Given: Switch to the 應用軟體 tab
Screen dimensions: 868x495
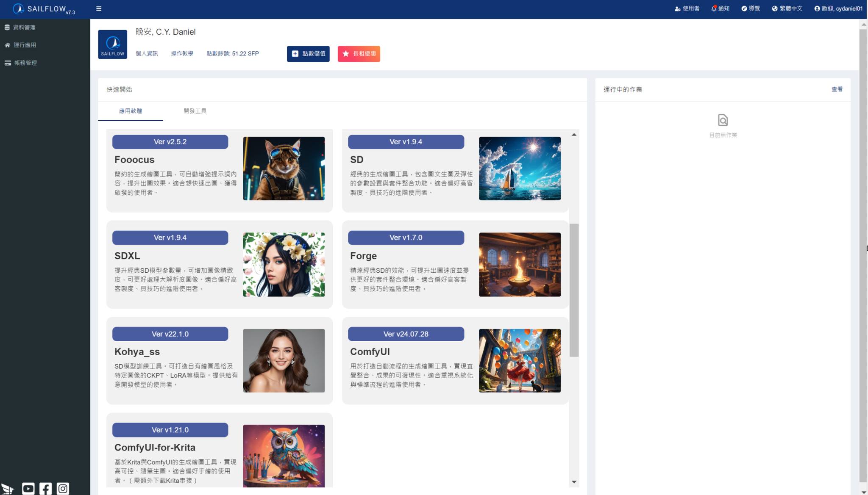Looking at the screenshot, I should [131, 111].
